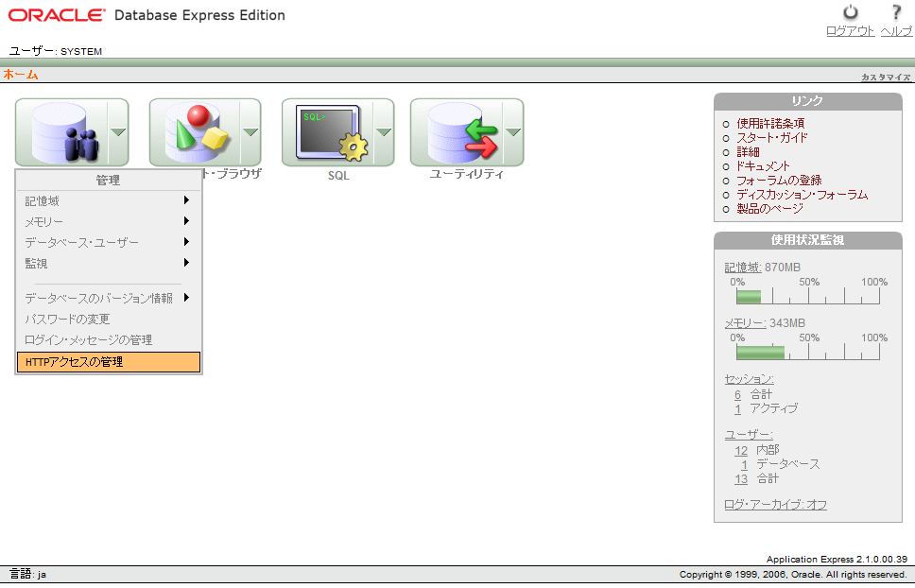
Task: Click the 言語: ja status text
Action: (x=27, y=575)
